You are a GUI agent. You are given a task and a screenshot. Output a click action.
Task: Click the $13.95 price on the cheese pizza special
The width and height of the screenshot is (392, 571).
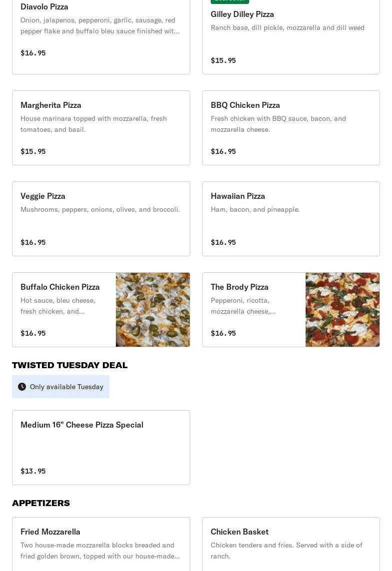(33, 471)
